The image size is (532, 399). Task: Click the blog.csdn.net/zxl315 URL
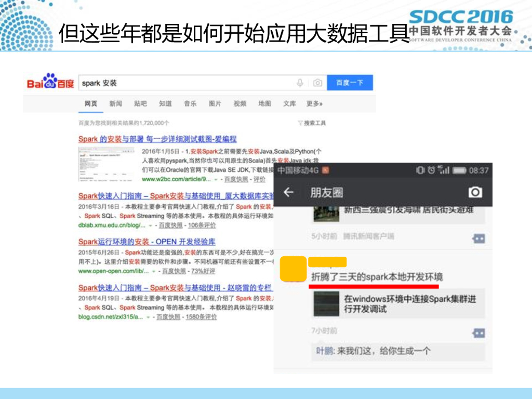(111, 317)
